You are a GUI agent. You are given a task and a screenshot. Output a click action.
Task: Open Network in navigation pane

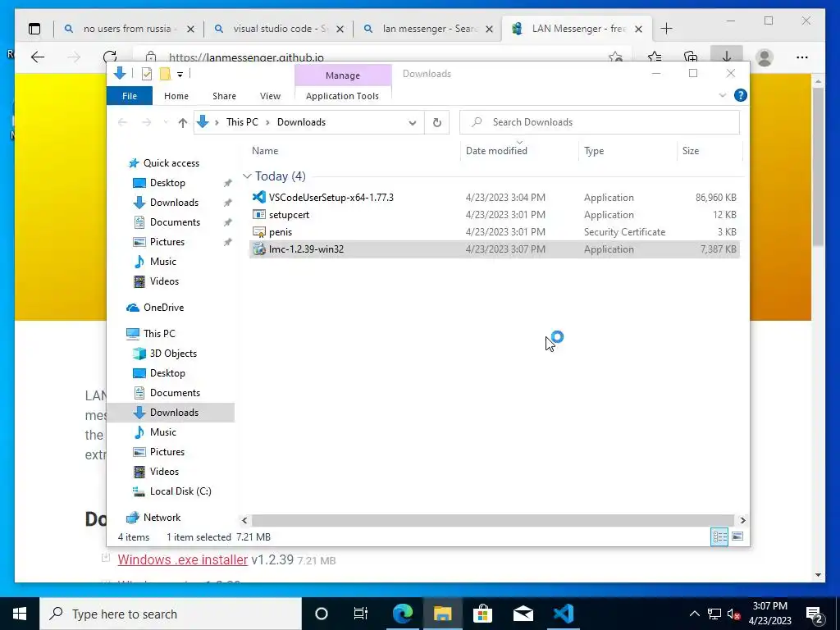(162, 518)
